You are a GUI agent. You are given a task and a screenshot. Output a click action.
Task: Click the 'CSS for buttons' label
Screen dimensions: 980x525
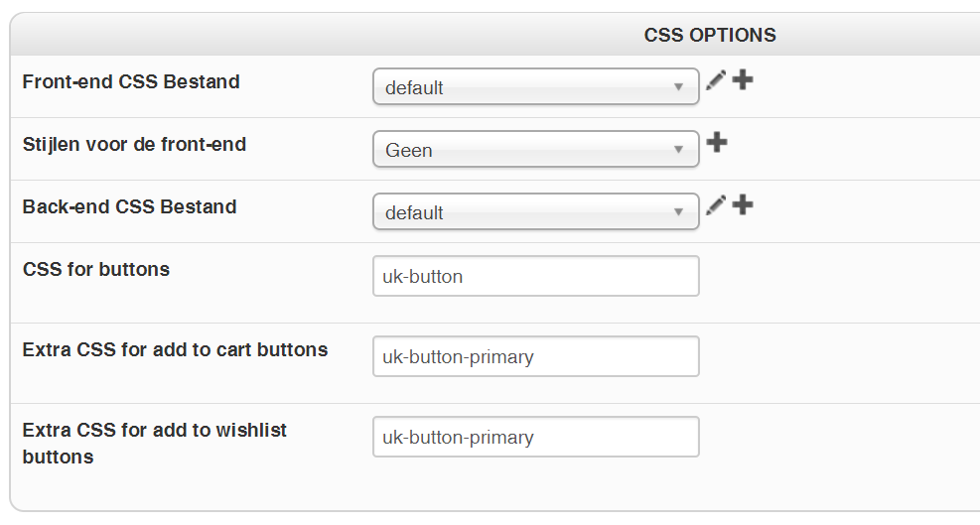click(96, 269)
